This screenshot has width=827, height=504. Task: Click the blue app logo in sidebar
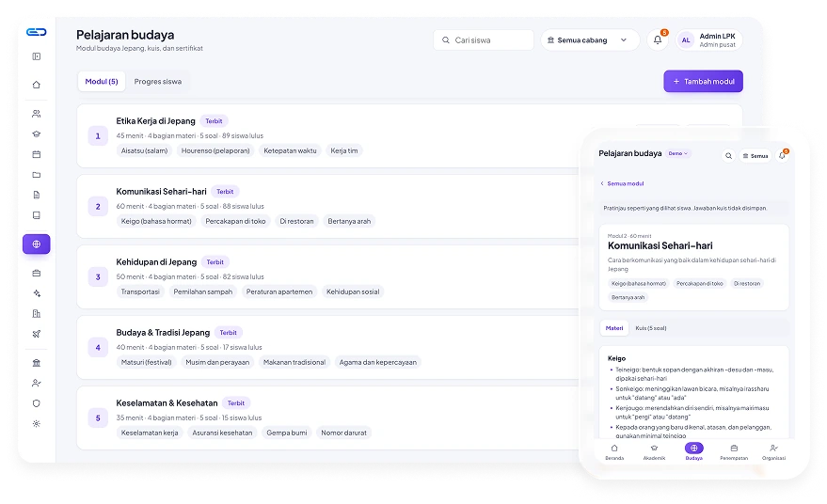[37, 32]
